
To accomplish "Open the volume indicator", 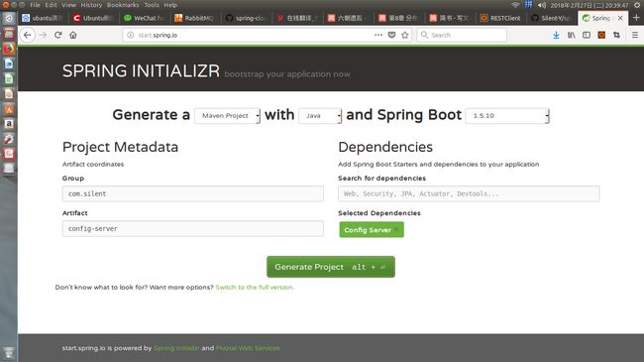I will (542, 5).
